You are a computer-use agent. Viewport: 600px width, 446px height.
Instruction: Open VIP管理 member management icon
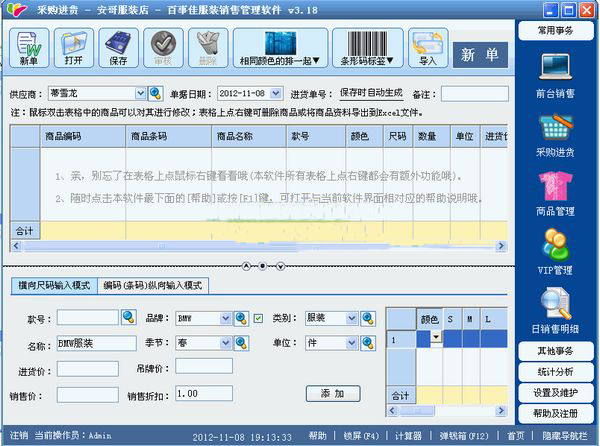[555, 252]
